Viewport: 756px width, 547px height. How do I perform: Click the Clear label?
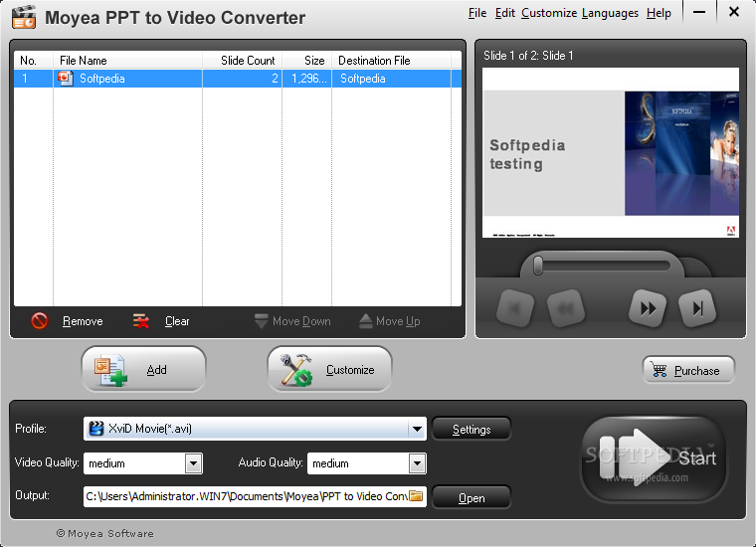tap(177, 321)
